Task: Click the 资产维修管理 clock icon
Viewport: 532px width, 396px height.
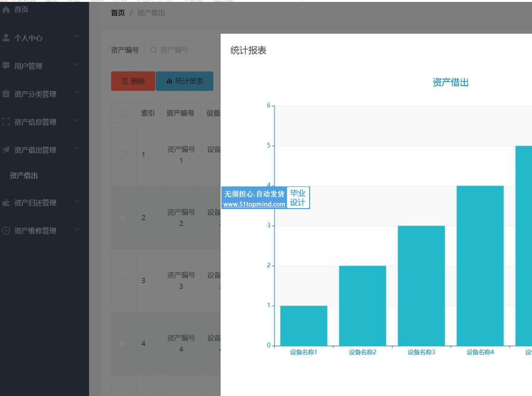Action: 6,231
